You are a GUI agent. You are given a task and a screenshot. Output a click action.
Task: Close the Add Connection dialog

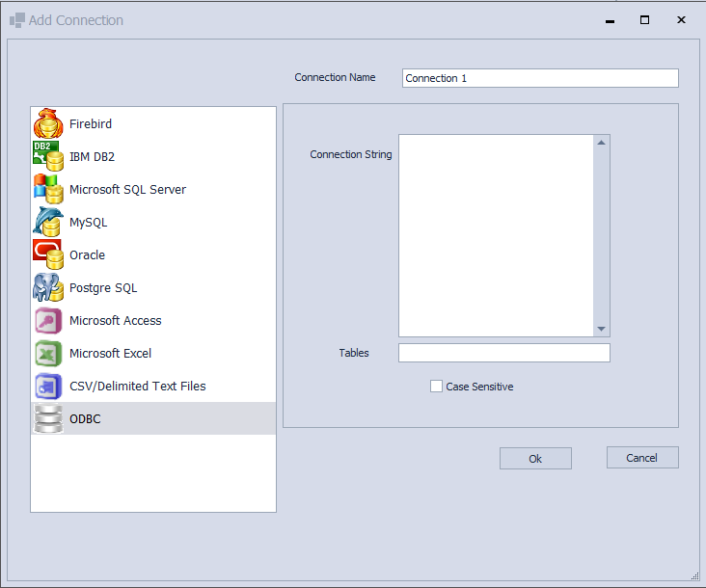coord(681,20)
